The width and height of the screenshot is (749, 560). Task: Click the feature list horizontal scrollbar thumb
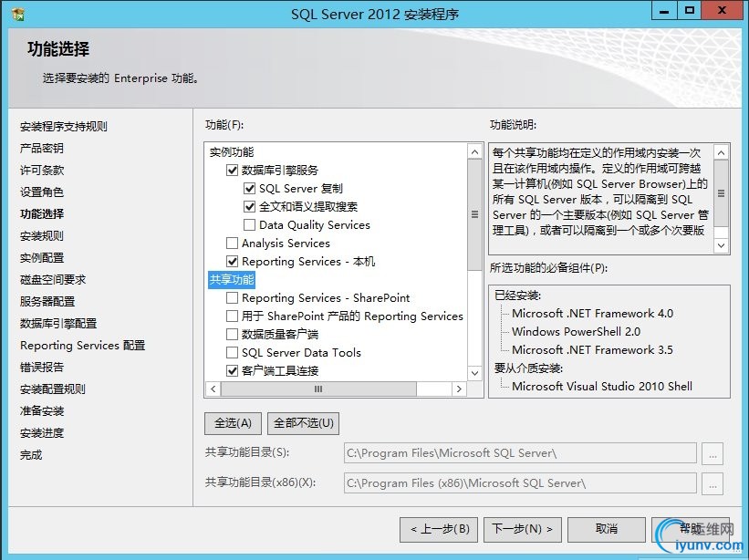318,389
